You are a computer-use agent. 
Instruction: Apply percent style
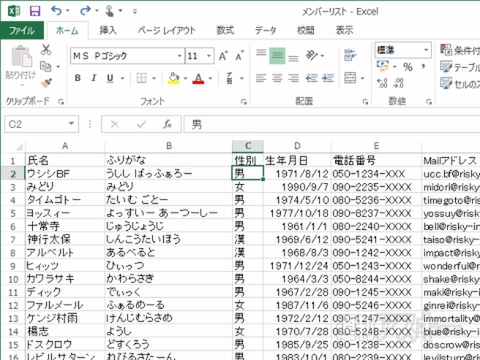[x=408, y=67]
